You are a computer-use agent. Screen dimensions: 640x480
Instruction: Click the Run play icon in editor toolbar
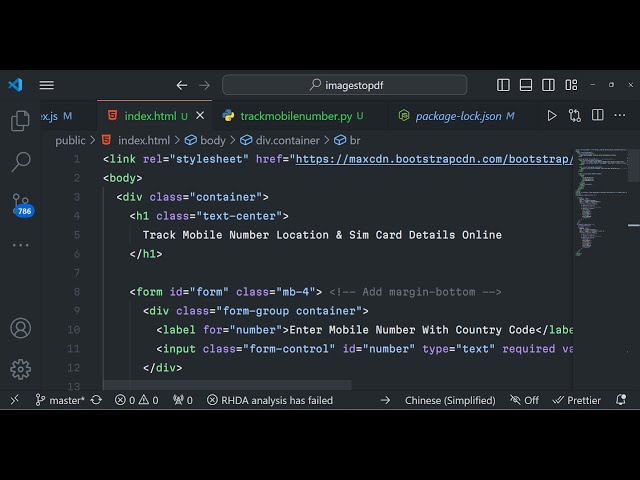click(551, 116)
